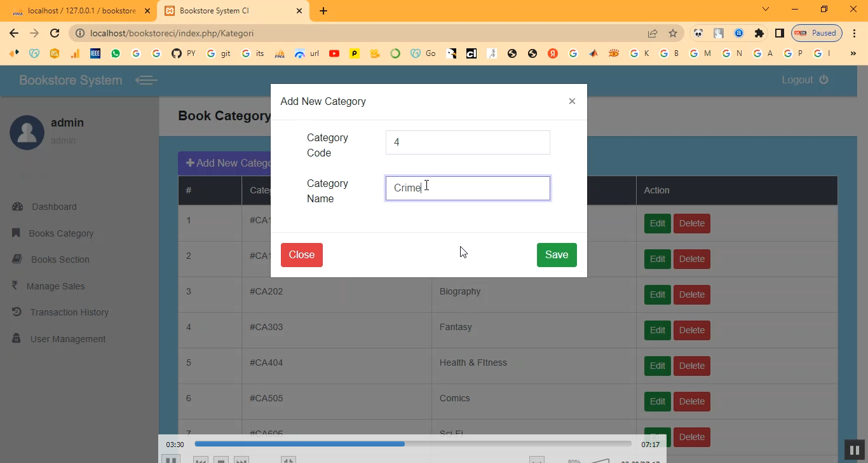Close the Add New Category dialog with X
Screen dimensions: 868x463
click(x=572, y=101)
